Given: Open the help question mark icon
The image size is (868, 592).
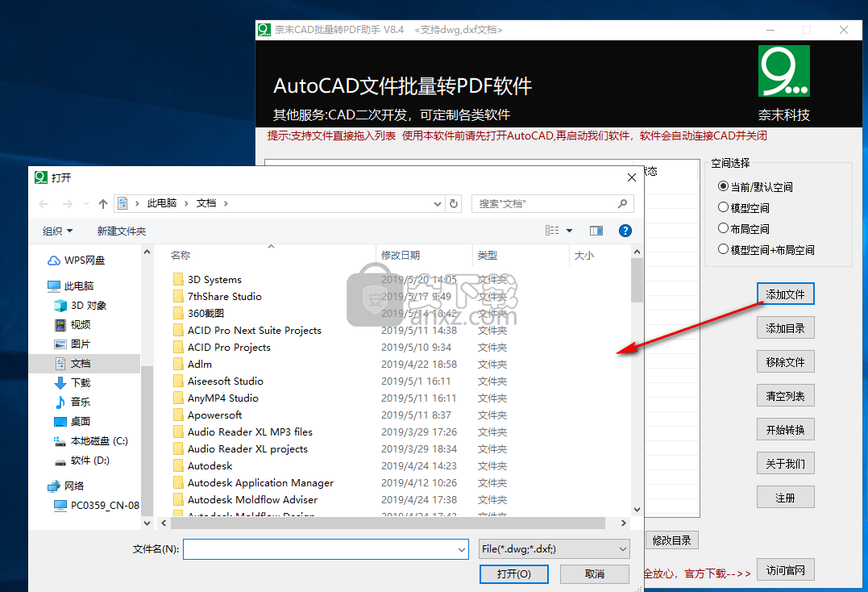Looking at the screenshot, I should [625, 231].
